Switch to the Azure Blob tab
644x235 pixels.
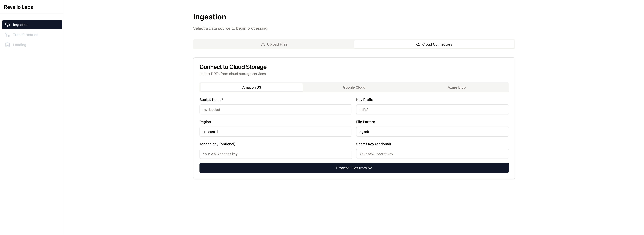pos(456,87)
